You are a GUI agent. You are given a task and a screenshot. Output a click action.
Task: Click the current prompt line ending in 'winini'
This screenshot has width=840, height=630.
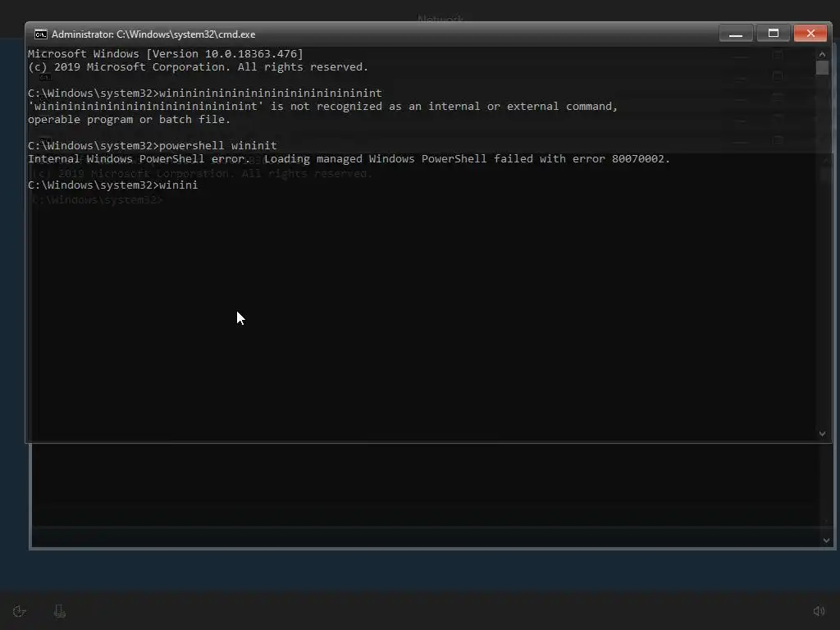[x=113, y=185]
